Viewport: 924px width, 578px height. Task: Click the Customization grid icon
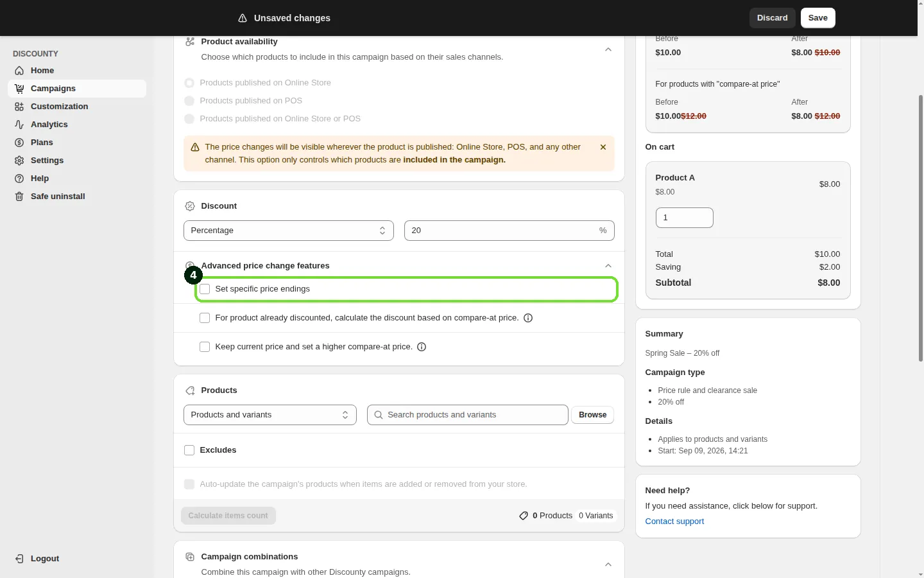tap(19, 107)
